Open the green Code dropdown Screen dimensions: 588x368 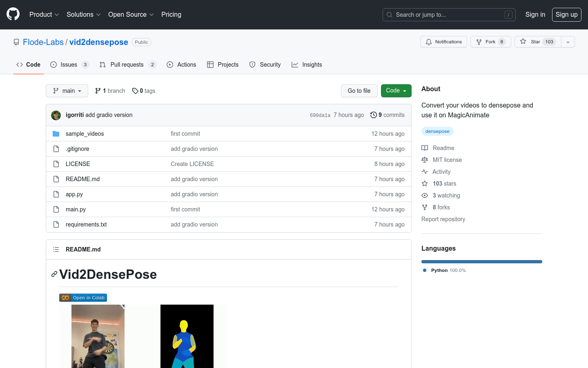(396, 91)
